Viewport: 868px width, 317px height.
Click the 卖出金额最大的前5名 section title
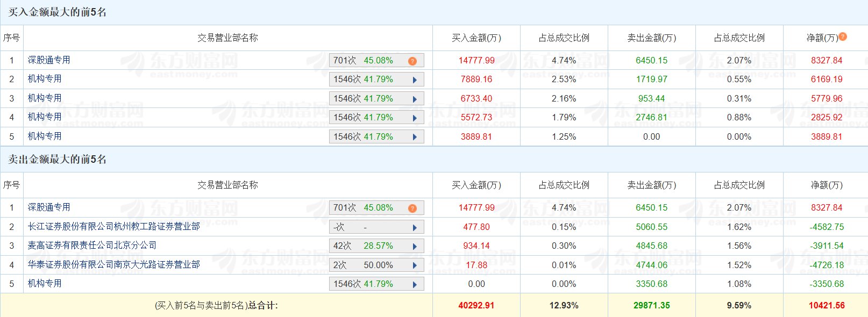point(57,160)
